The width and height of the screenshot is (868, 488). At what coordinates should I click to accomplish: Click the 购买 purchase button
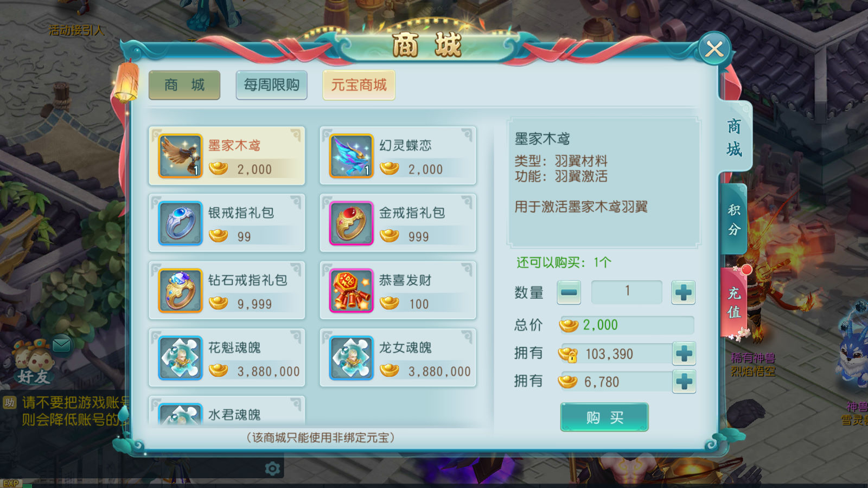(604, 417)
